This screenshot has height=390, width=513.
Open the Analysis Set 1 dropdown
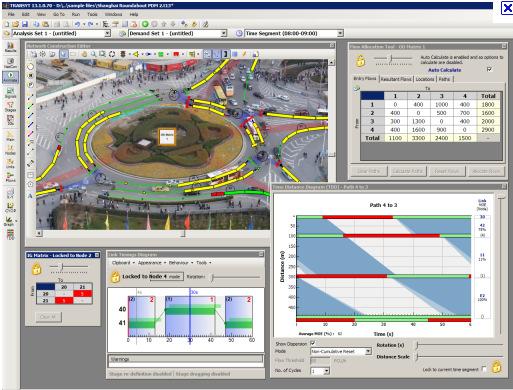click(108, 33)
